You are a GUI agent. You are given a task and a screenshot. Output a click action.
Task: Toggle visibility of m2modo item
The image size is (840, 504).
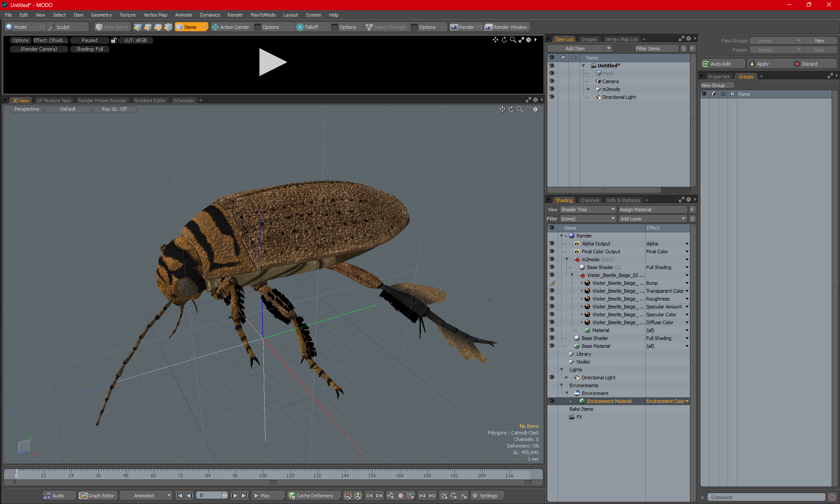point(552,89)
